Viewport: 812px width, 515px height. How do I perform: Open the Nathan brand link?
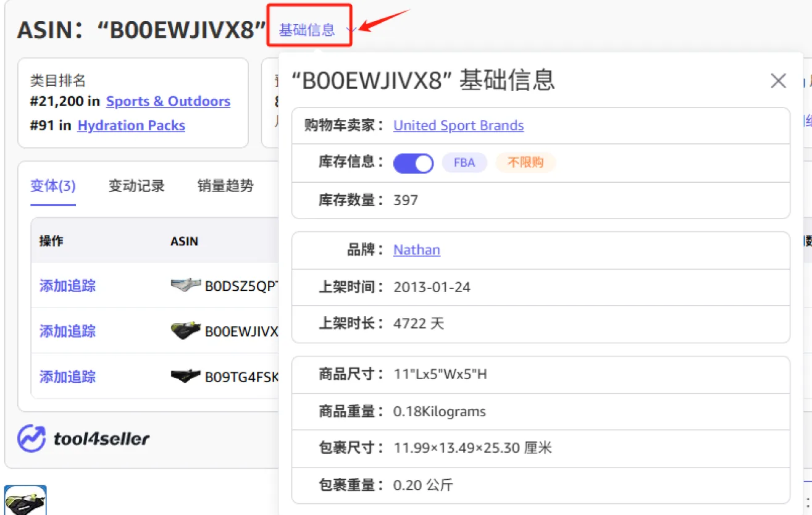417,250
